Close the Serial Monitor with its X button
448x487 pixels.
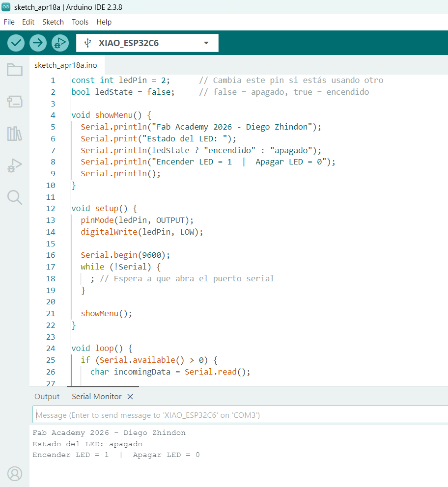pyautogui.click(x=130, y=396)
